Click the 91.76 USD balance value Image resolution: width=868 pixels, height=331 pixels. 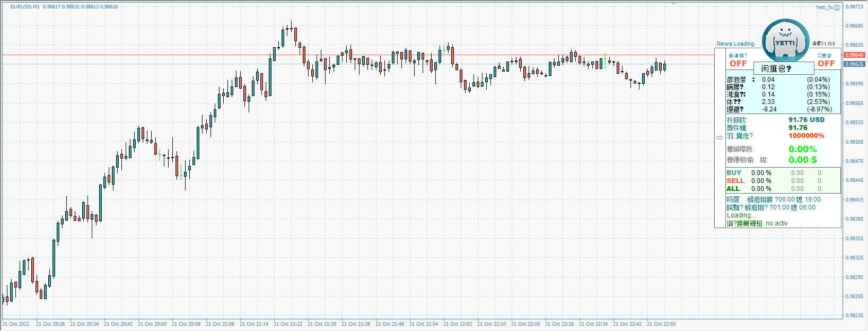[x=806, y=120]
